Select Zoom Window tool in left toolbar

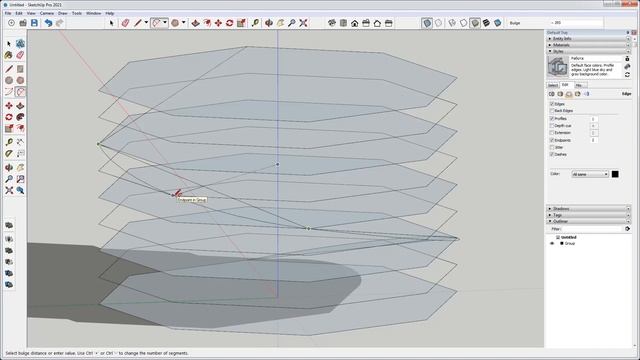point(20,179)
